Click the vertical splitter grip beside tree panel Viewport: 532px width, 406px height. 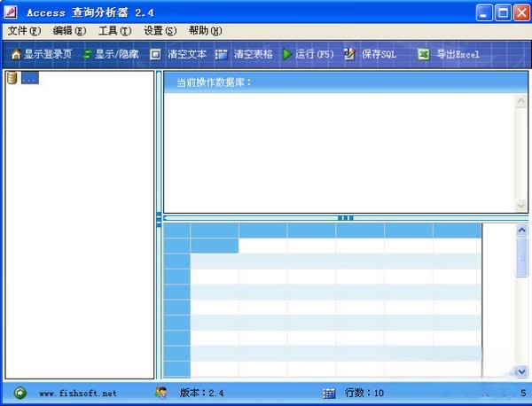[159, 220]
